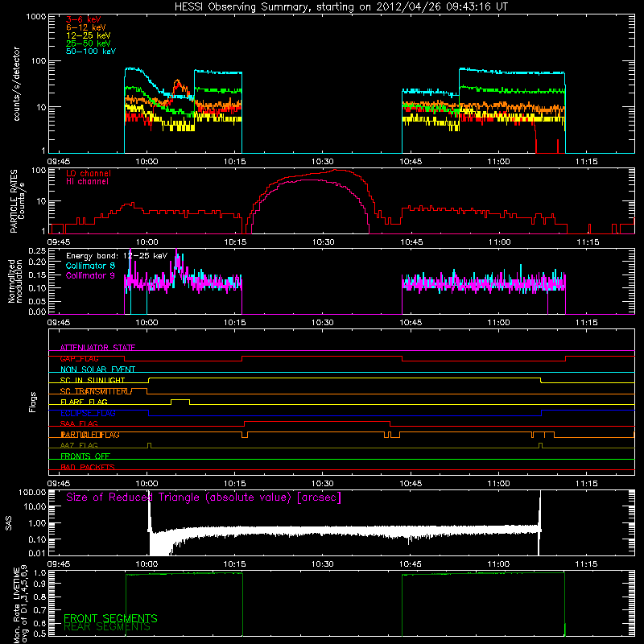644x644 pixels.
Task: Select the olive AAZ_FLAG label
Action: click(x=79, y=445)
